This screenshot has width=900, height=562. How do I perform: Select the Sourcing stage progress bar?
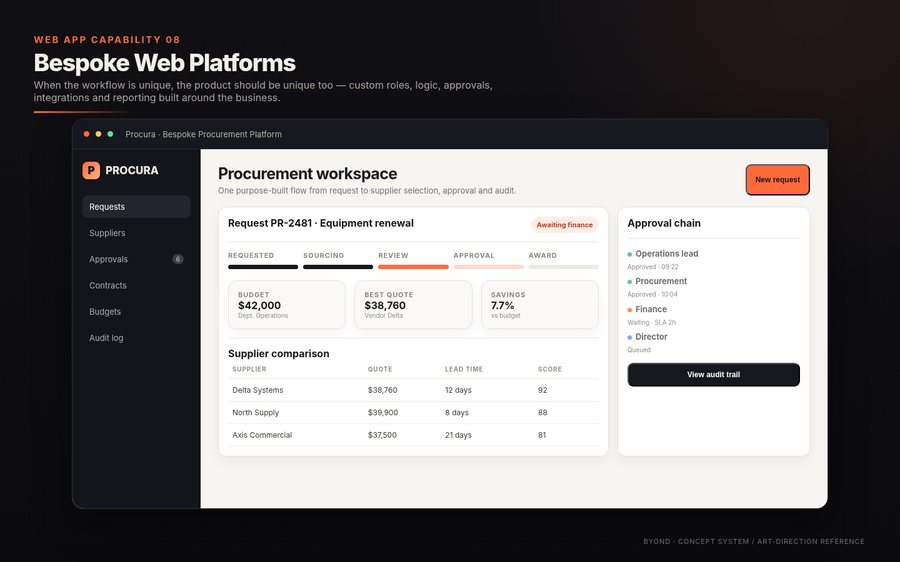338,267
